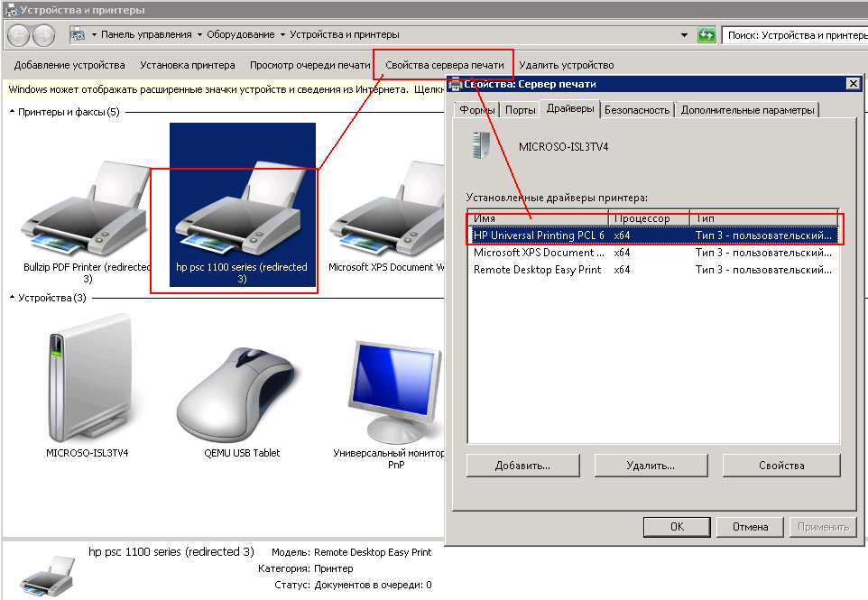Click the control panel icon in address bar

click(78, 35)
